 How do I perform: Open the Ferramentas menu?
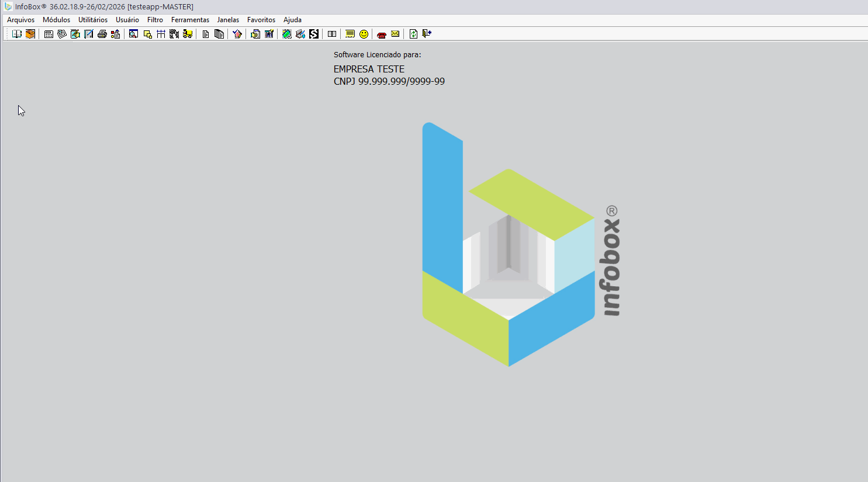[x=190, y=20]
